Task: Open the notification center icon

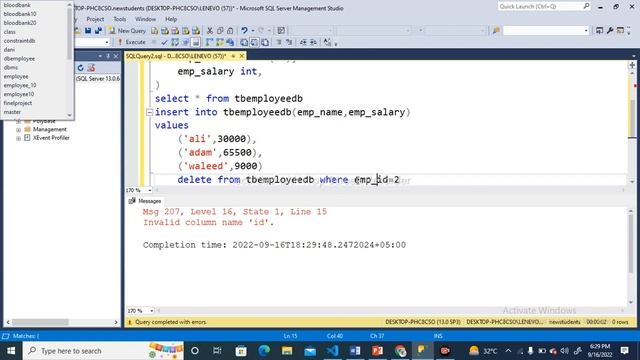Action: click(624, 351)
